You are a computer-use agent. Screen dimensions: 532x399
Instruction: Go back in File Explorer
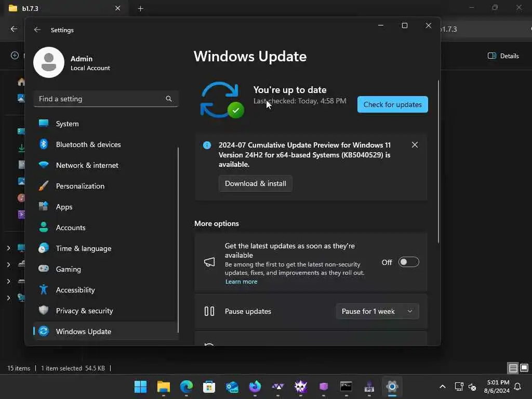coord(14,29)
